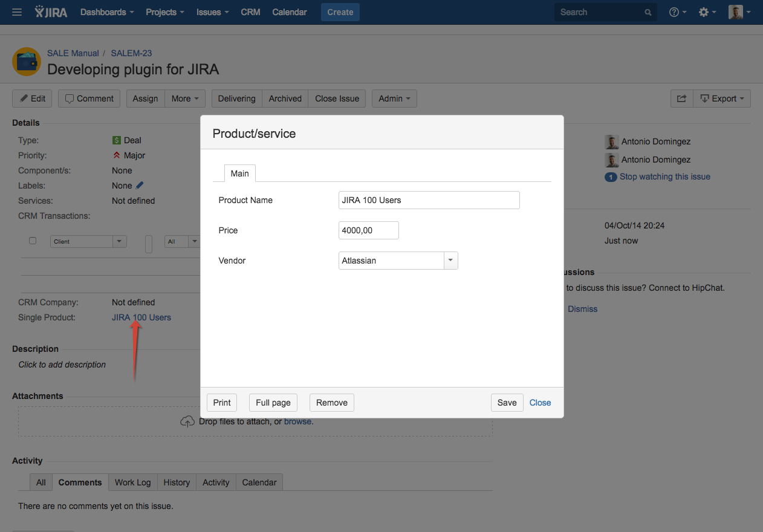Tick the CRM Transactions checkbox

(33, 241)
